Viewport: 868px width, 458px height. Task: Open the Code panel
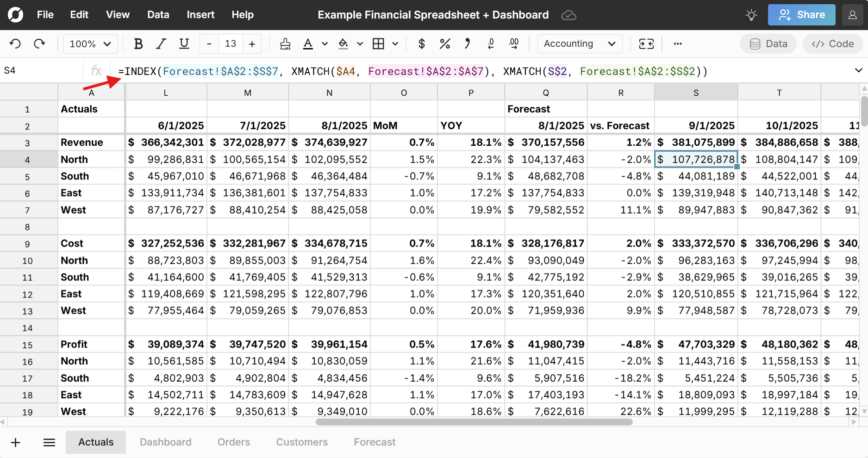[832, 43]
